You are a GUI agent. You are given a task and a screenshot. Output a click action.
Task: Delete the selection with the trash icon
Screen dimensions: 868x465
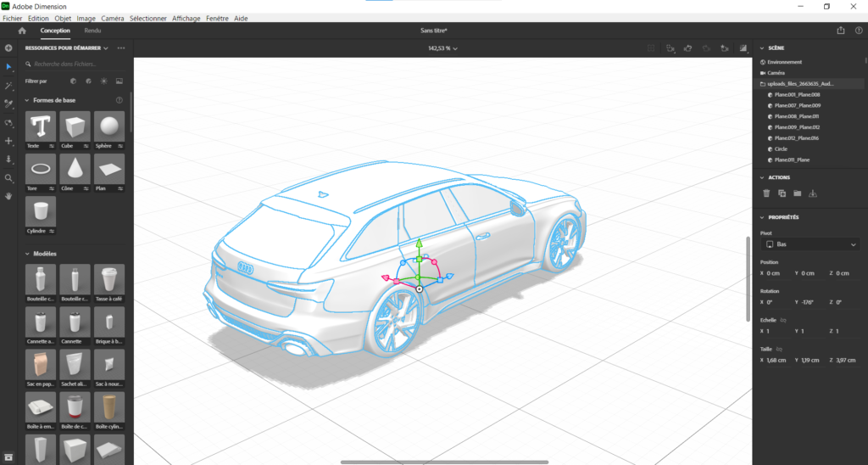(766, 193)
